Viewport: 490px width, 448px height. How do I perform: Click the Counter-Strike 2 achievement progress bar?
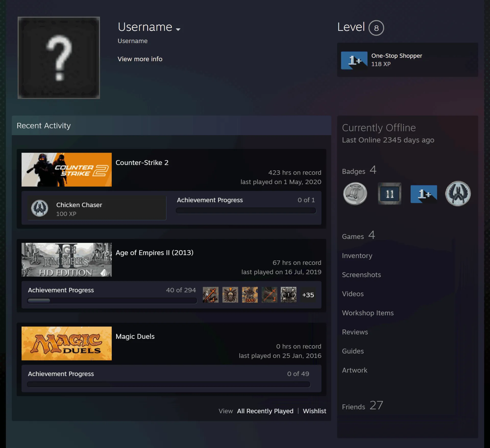click(x=246, y=211)
